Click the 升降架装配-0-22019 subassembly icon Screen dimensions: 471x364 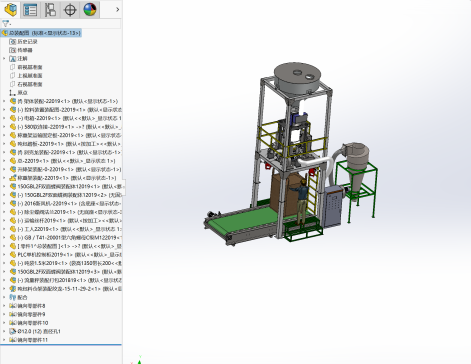(13, 169)
